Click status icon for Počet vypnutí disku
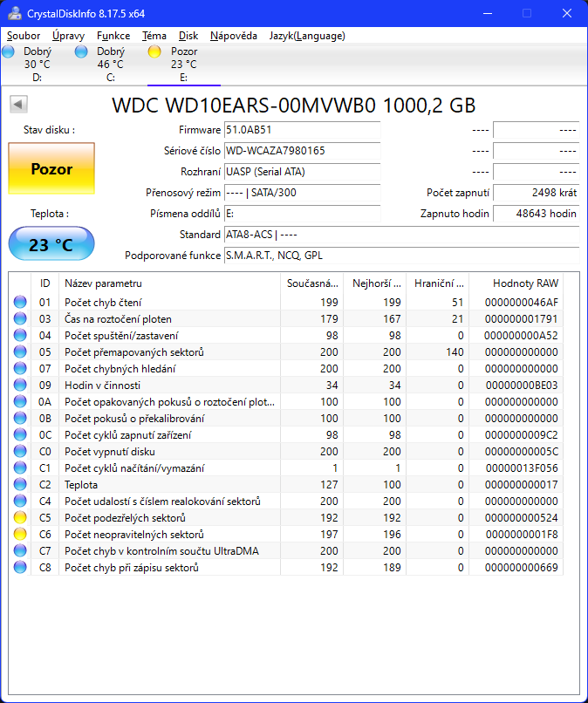 point(20,452)
